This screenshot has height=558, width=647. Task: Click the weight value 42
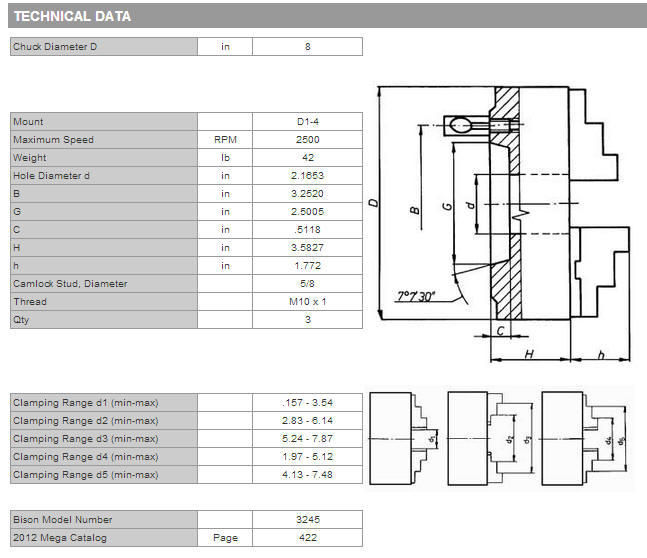[x=307, y=158]
